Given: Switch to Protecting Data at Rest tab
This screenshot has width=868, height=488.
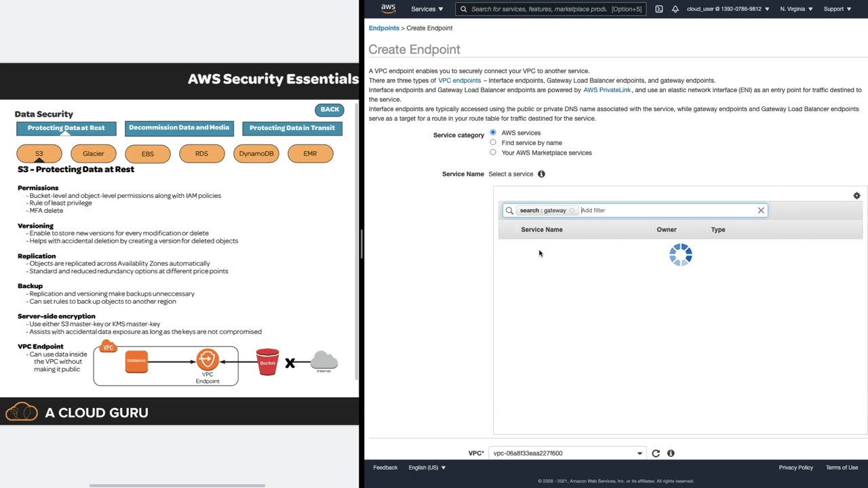Looking at the screenshot, I should coord(66,128).
